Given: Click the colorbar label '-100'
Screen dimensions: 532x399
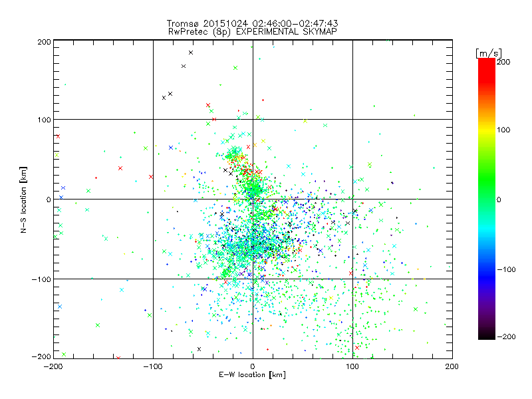Looking at the screenshot, I should [506, 270].
